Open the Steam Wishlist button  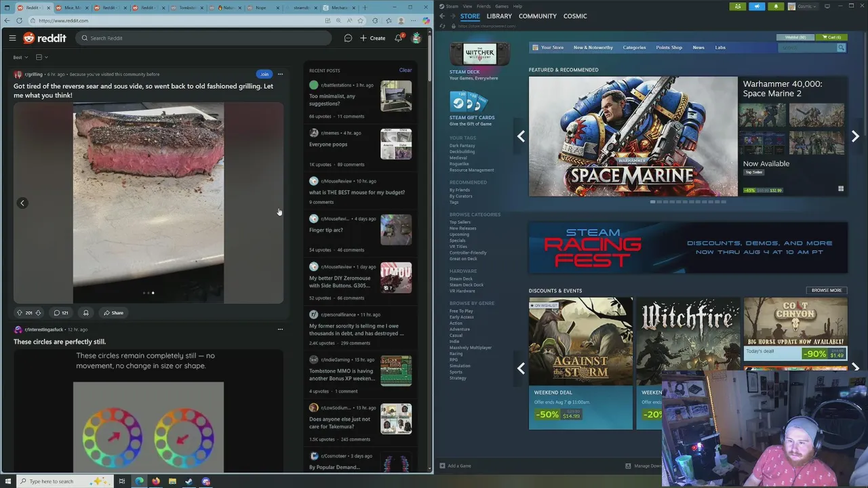[x=795, y=37]
